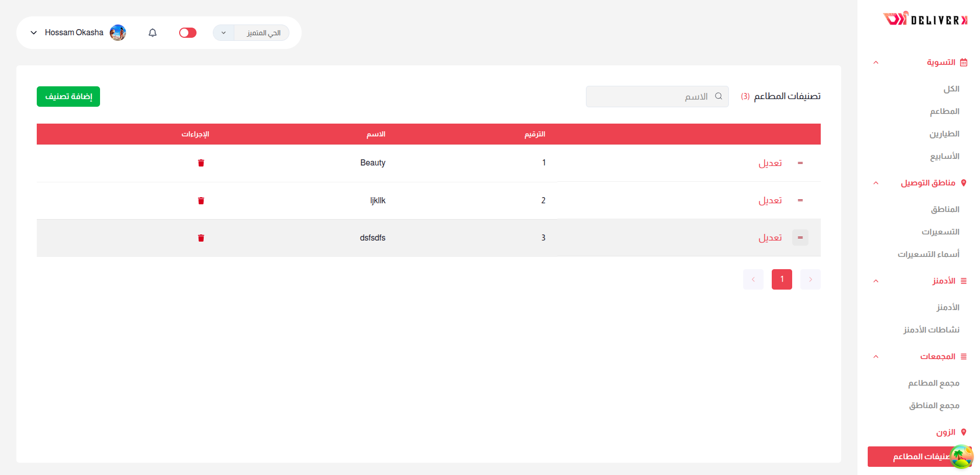Collapse the التسوية sidebar section
980x475 pixels.
point(876,62)
